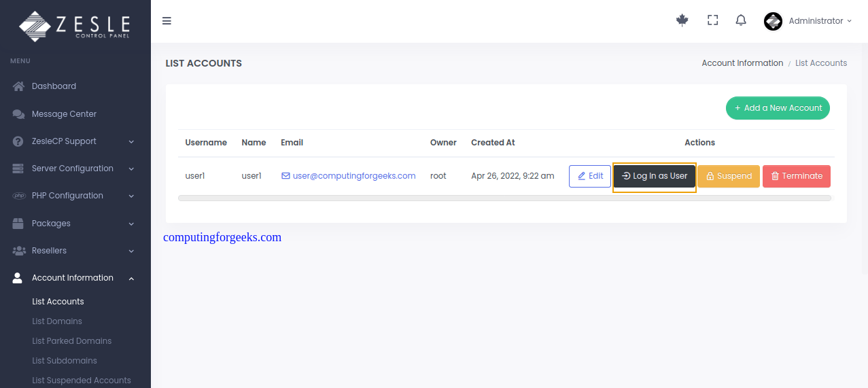Select List Domains submenu item

click(57, 321)
